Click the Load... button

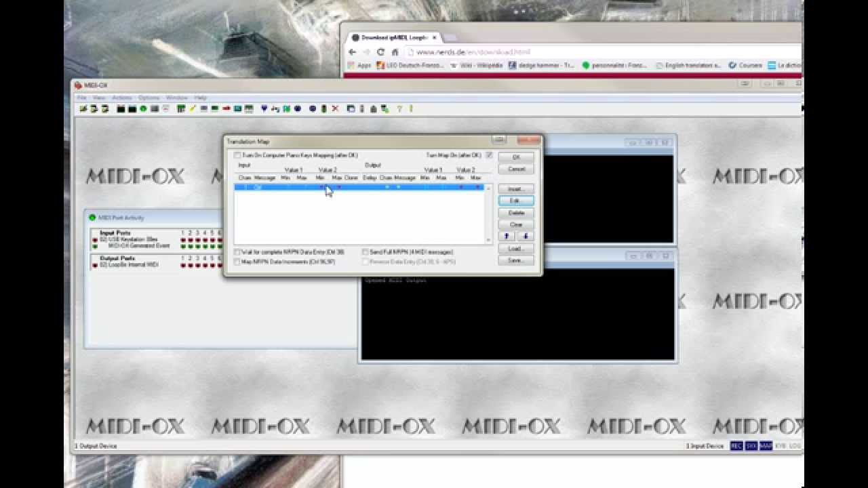coord(516,249)
